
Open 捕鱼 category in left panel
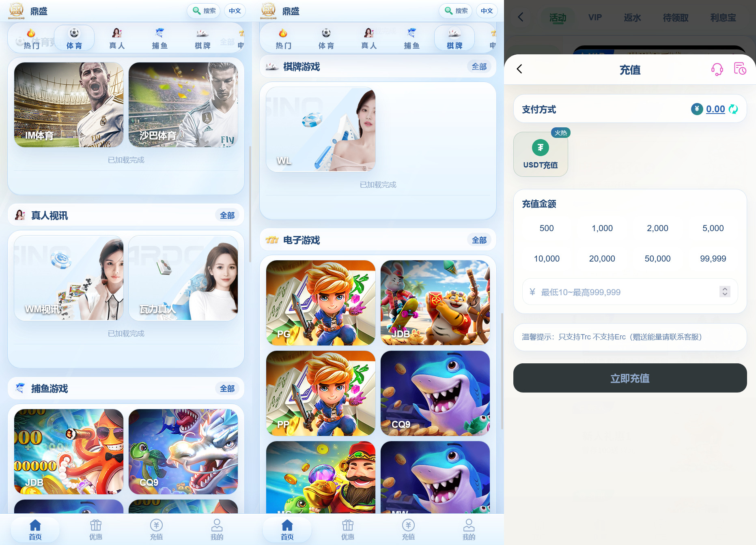click(160, 38)
